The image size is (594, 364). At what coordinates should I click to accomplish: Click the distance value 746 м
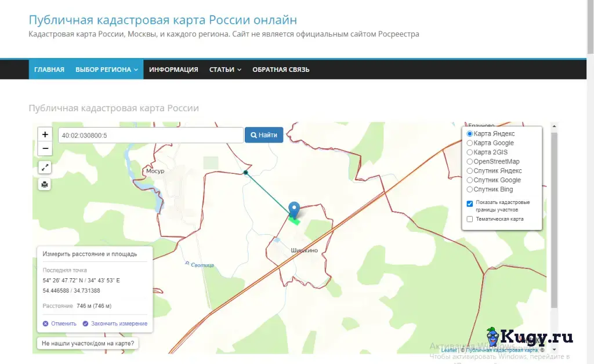(x=94, y=305)
